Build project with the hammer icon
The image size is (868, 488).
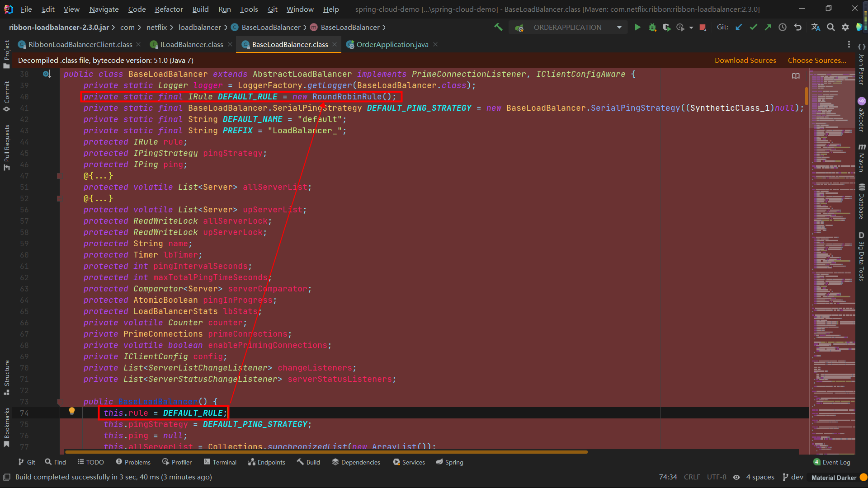click(498, 28)
